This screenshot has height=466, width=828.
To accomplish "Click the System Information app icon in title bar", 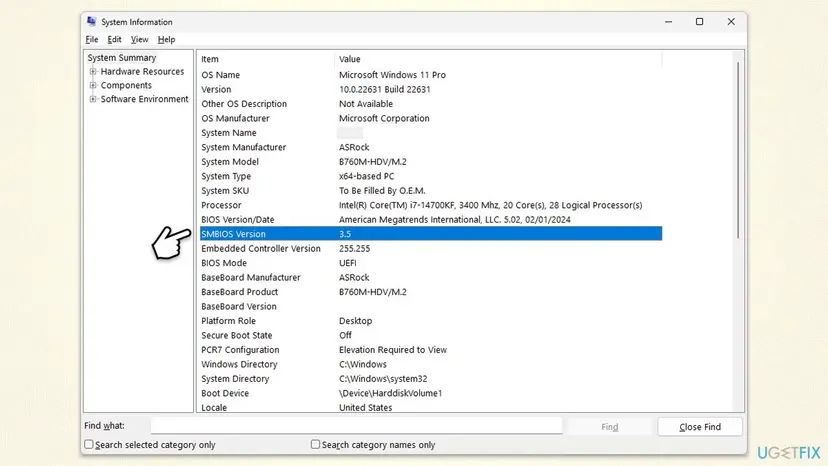I will [x=92, y=21].
